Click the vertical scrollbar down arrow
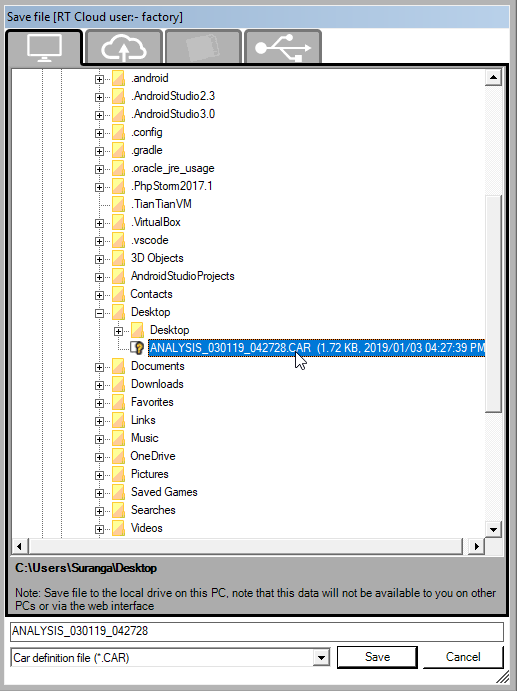 (x=493, y=529)
